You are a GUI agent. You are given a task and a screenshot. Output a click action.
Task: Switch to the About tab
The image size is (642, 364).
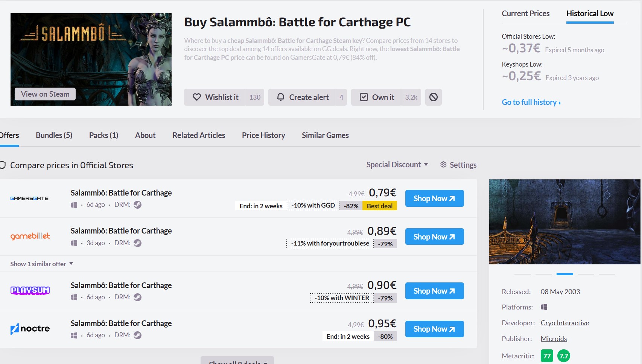[x=145, y=135]
